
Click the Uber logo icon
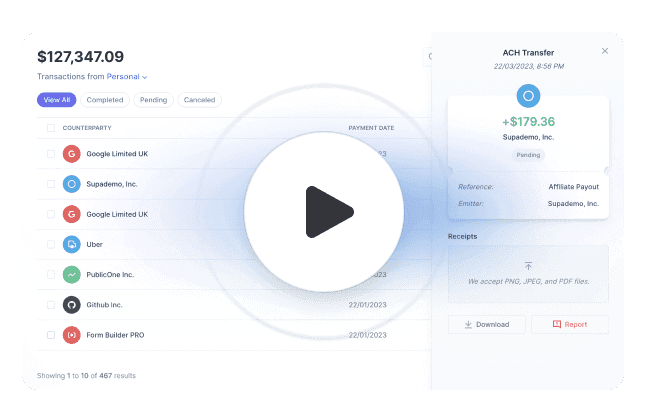(71, 244)
